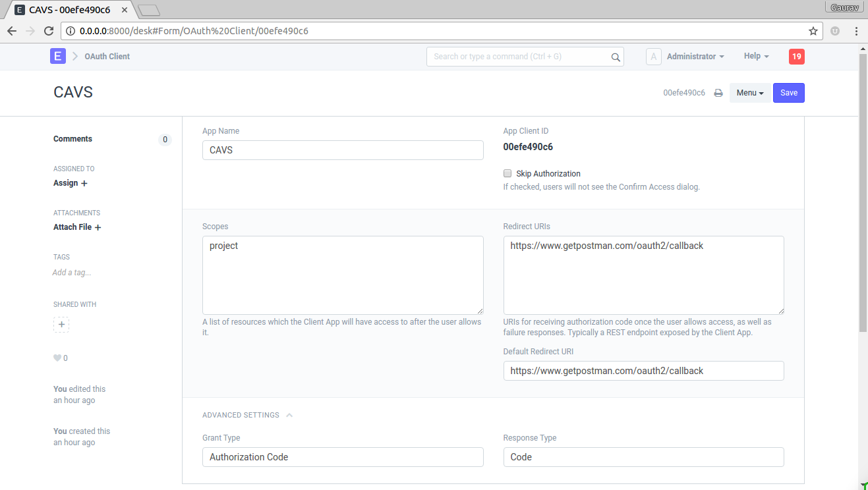Click the Administrator avatar icon
Screen dimensions: 868x490
653,57
